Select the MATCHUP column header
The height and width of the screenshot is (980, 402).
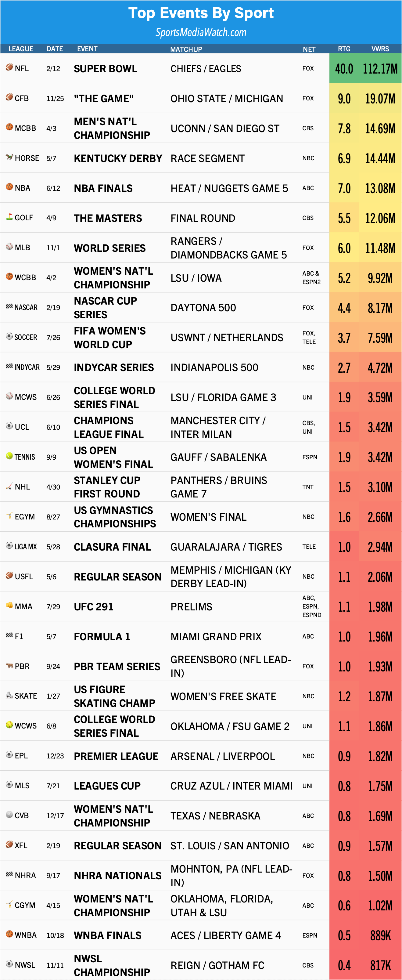pyautogui.click(x=186, y=49)
